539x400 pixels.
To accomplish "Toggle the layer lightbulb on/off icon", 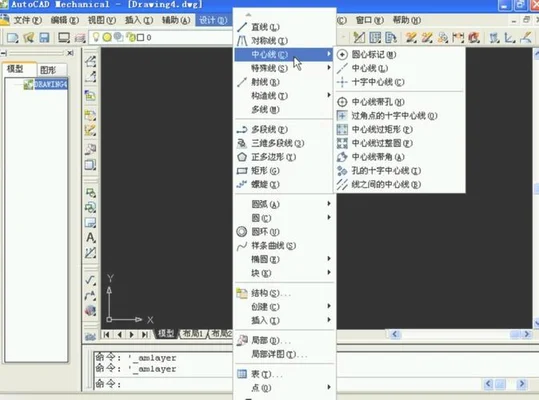I will pos(96,37).
